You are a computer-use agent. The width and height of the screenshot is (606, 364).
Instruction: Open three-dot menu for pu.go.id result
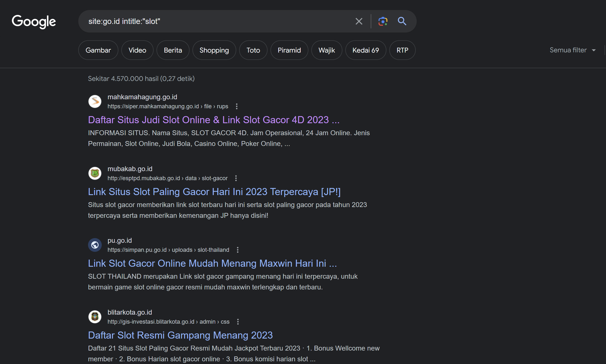[237, 250]
